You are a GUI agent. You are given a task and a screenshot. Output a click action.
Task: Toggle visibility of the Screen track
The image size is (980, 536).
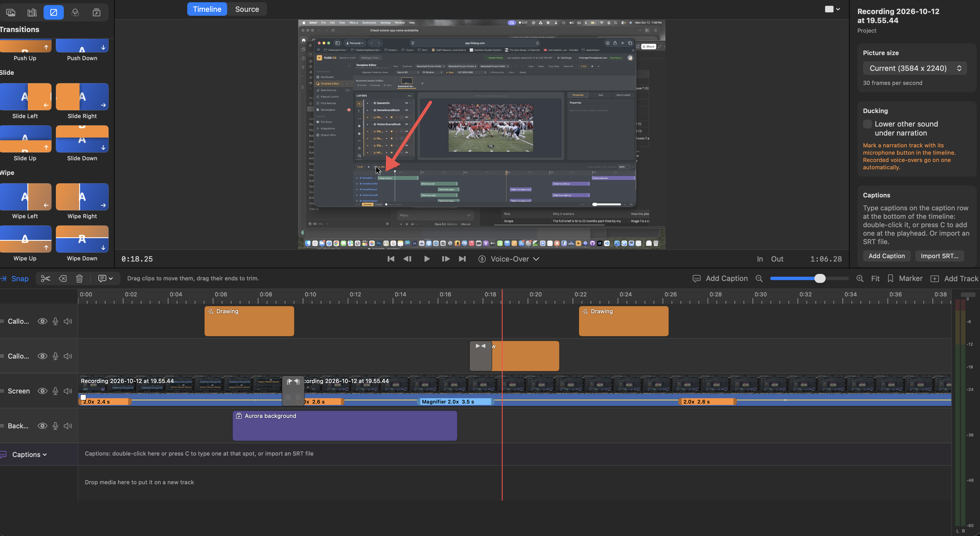tap(43, 391)
